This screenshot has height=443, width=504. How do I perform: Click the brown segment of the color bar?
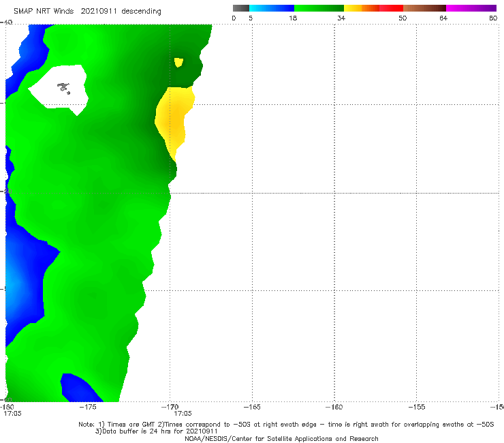click(x=424, y=8)
